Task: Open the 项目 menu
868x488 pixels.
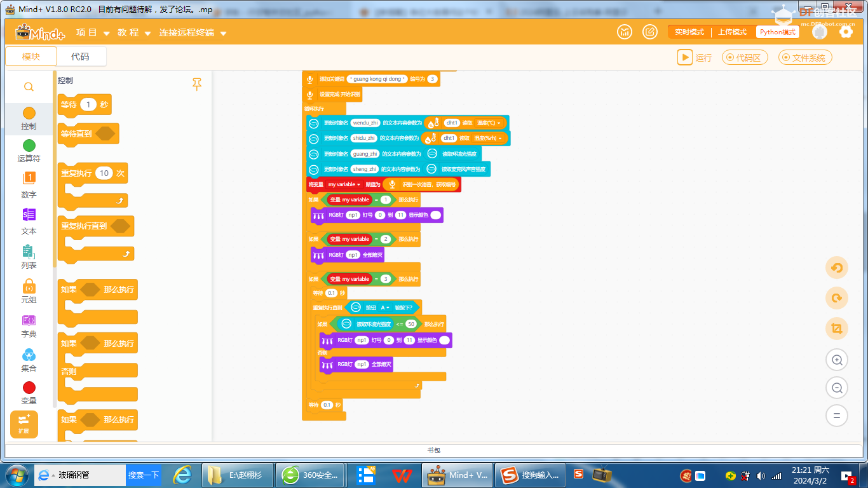Action: (x=93, y=32)
